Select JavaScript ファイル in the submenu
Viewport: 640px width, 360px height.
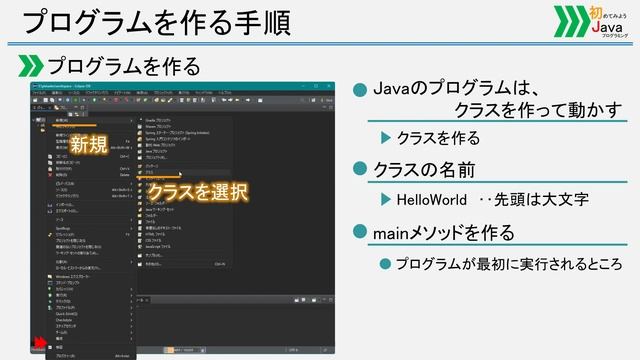[184, 247]
